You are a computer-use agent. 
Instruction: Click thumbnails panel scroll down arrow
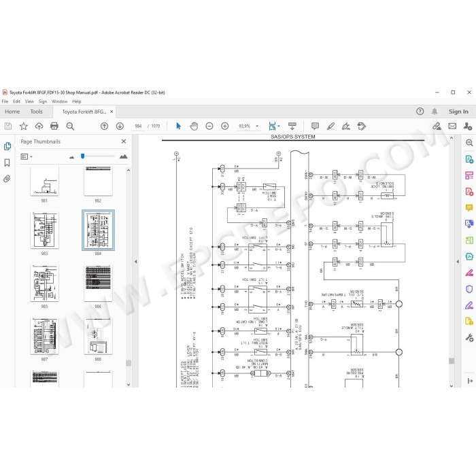point(129,384)
